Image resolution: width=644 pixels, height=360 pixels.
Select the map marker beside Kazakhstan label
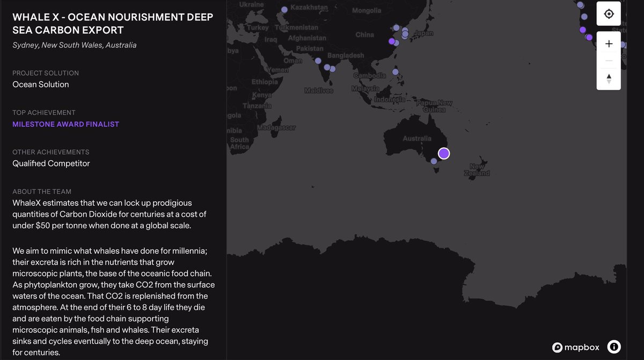(x=284, y=9)
